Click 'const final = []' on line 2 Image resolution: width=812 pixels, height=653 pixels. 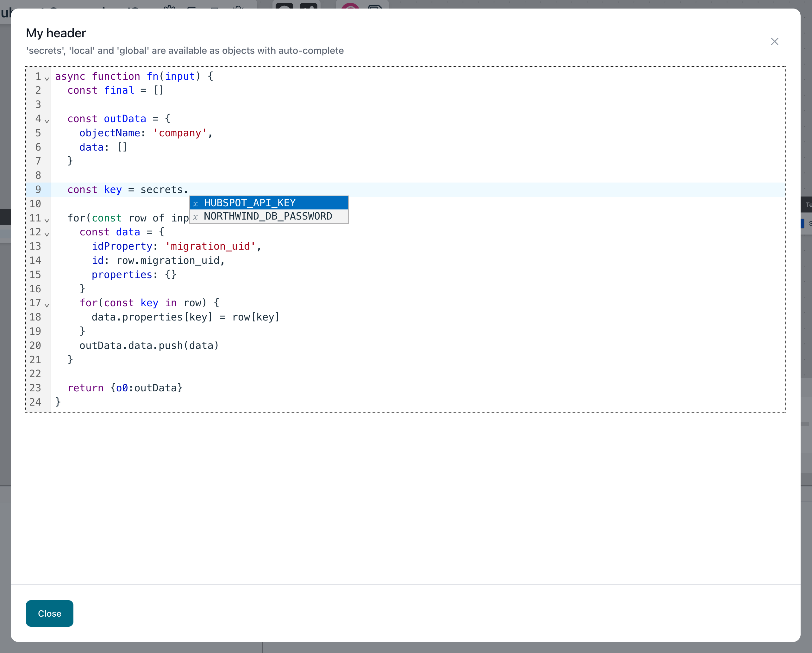pyautogui.click(x=115, y=90)
